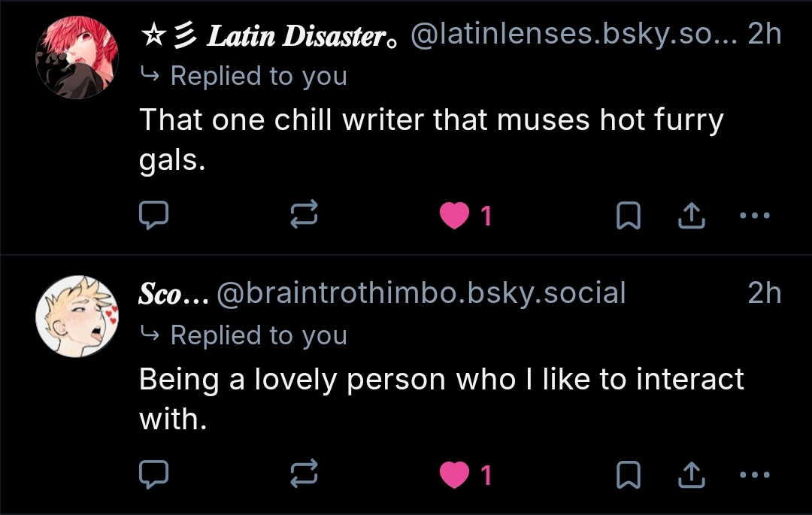Image resolution: width=812 pixels, height=515 pixels.
Task: Open more options on braintrothimbo's post
Action: click(x=754, y=474)
